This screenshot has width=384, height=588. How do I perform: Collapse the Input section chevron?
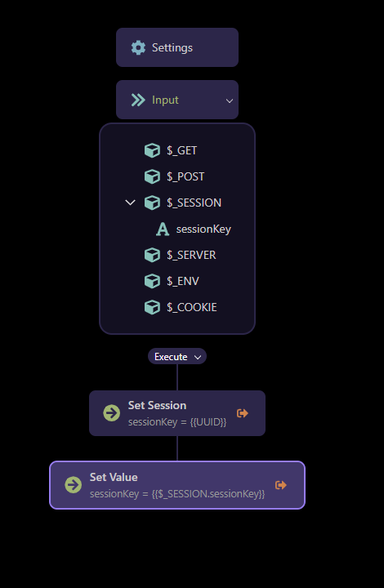point(229,101)
